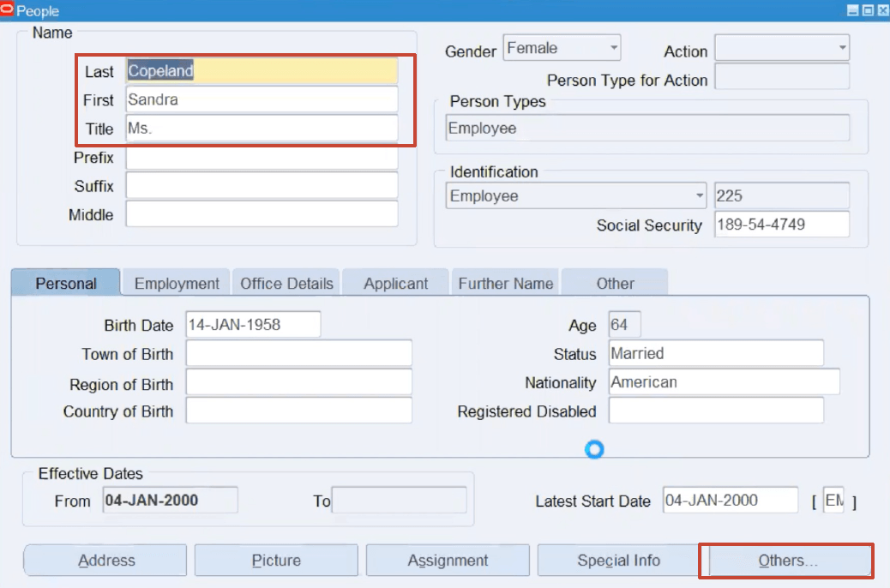Select the Status field Married
The image size is (890, 588).
(x=716, y=354)
